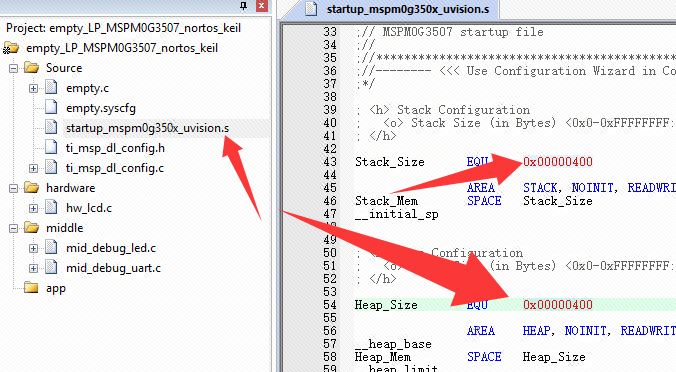Image resolution: width=676 pixels, height=372 pixels.
Task: Expand hw_lcd.c file dependencies
Action: coord(33,208)
